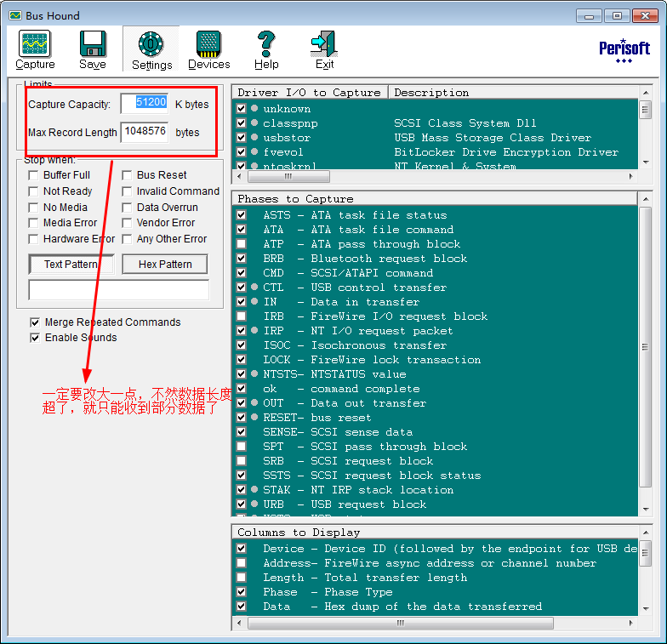Toggle the ASTS phase checkbox

(x=242, y=214)
